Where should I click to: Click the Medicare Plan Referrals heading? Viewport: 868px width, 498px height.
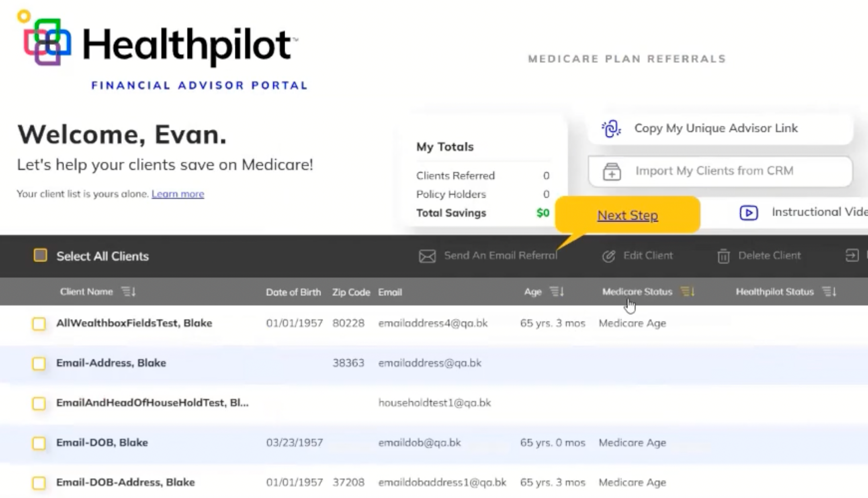point(627,59)
